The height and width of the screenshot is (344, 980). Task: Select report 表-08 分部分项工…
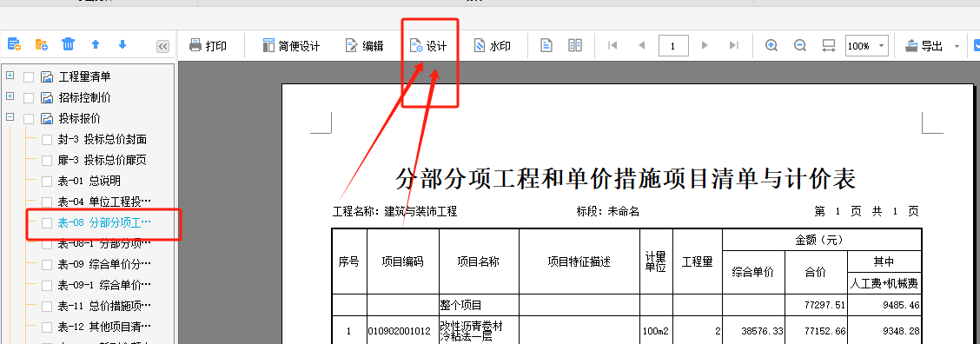tap(104, 222)
